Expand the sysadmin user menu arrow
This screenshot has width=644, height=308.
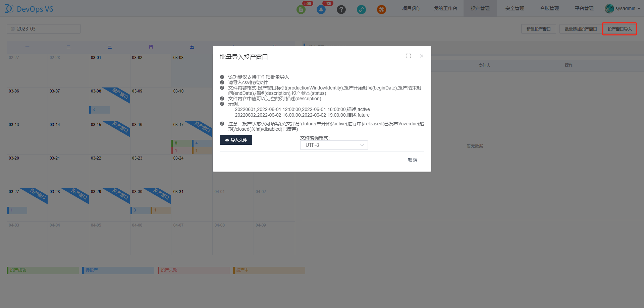point(639,9)
